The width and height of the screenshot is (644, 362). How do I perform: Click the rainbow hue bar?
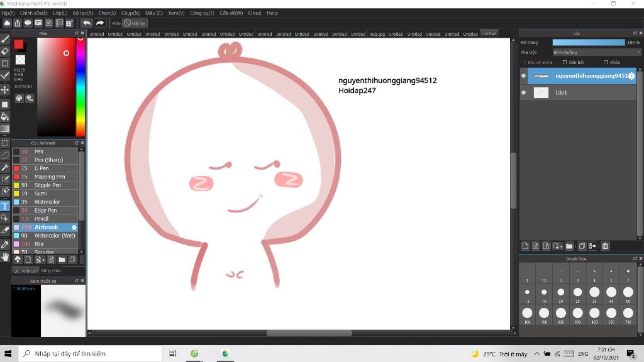[x=80, y=87]
